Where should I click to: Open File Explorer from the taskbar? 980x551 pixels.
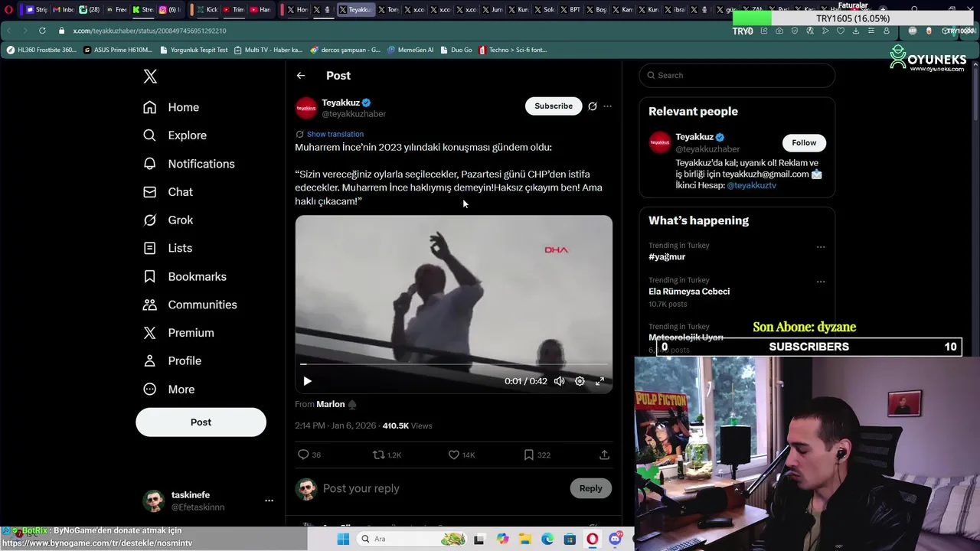point(525,539)
